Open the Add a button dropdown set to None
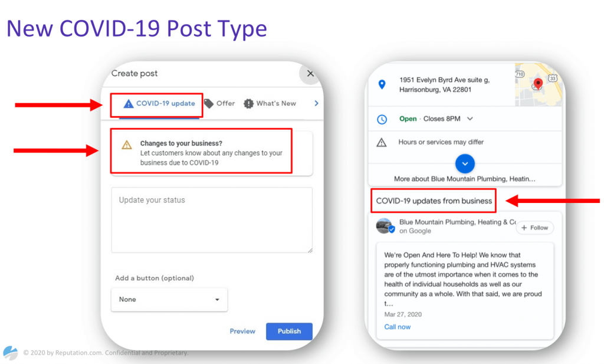Viewport: 604px width, 364px height. 169,299
